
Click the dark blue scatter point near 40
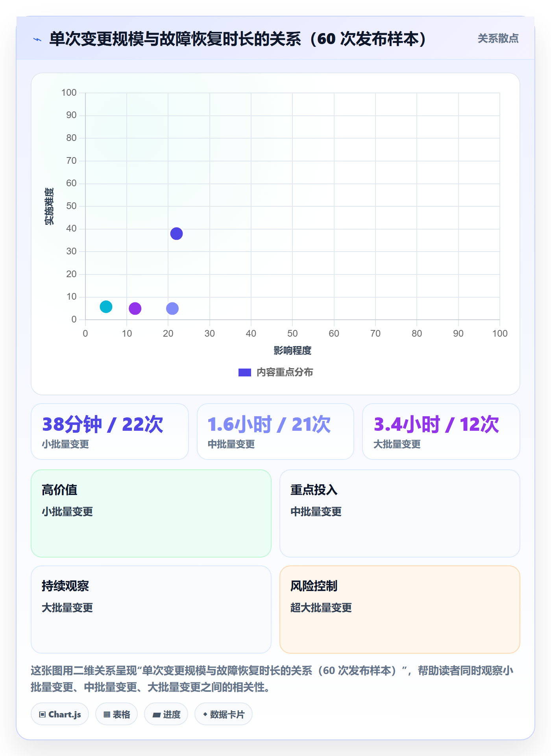click(x=176, y=233)
